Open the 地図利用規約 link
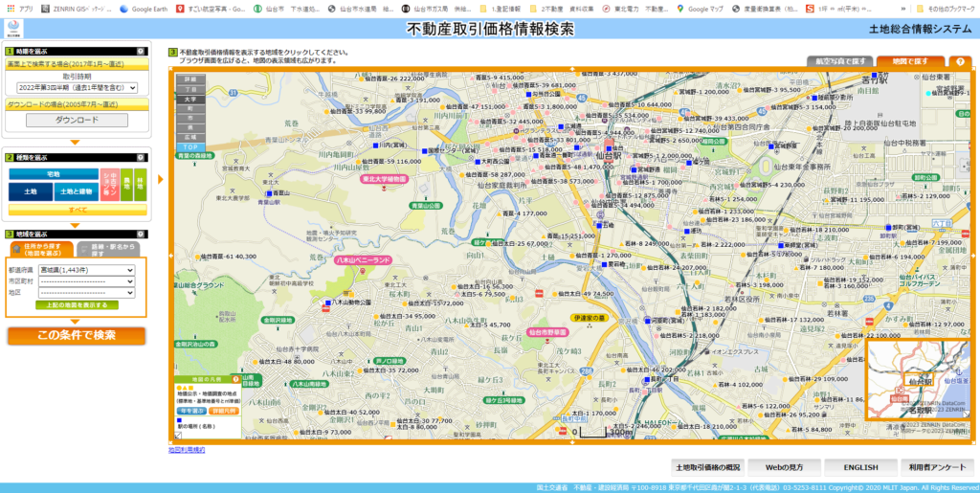The image size is (980, 493). click(x=187, y=450)
